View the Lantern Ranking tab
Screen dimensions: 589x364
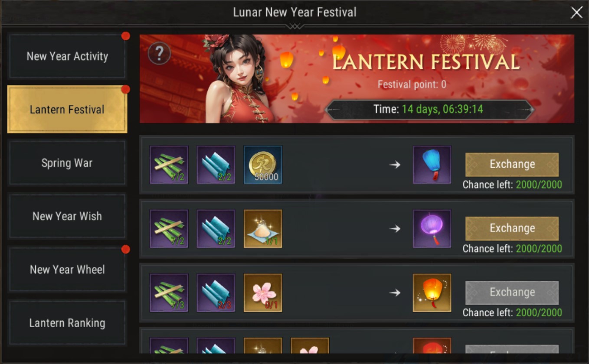tap(67, 323)
